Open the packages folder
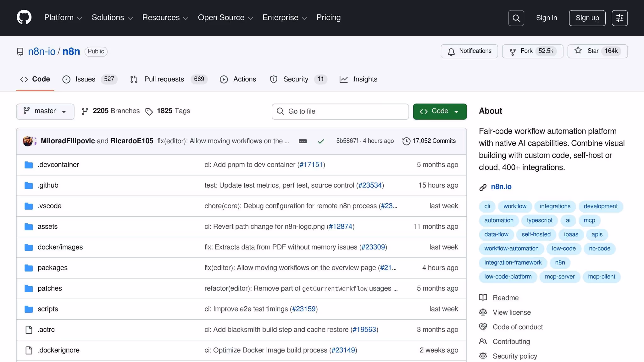This screenshot has height=362, width=644. point(53,268)
